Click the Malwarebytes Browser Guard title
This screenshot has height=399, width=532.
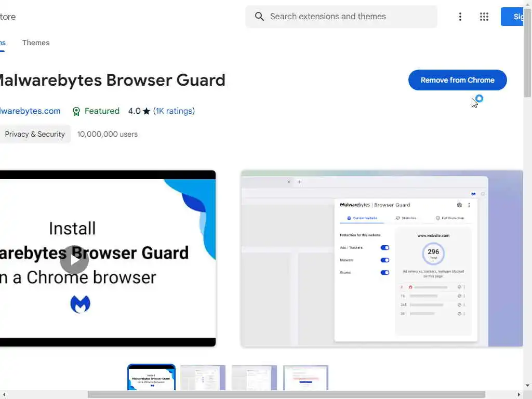112,80
